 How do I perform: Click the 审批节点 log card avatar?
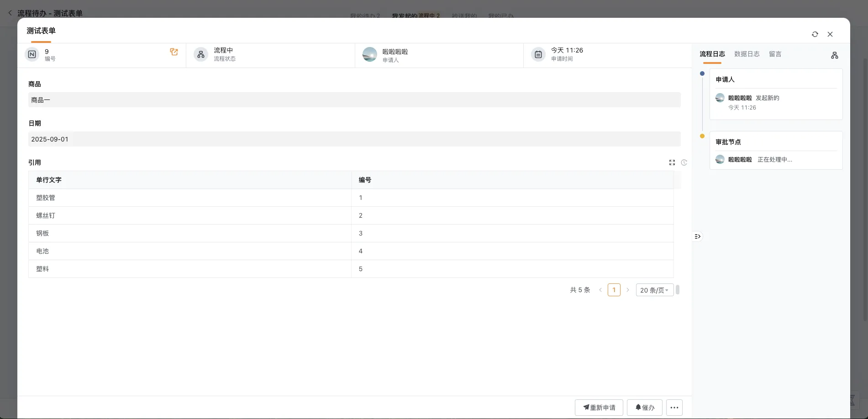(720, 159)
